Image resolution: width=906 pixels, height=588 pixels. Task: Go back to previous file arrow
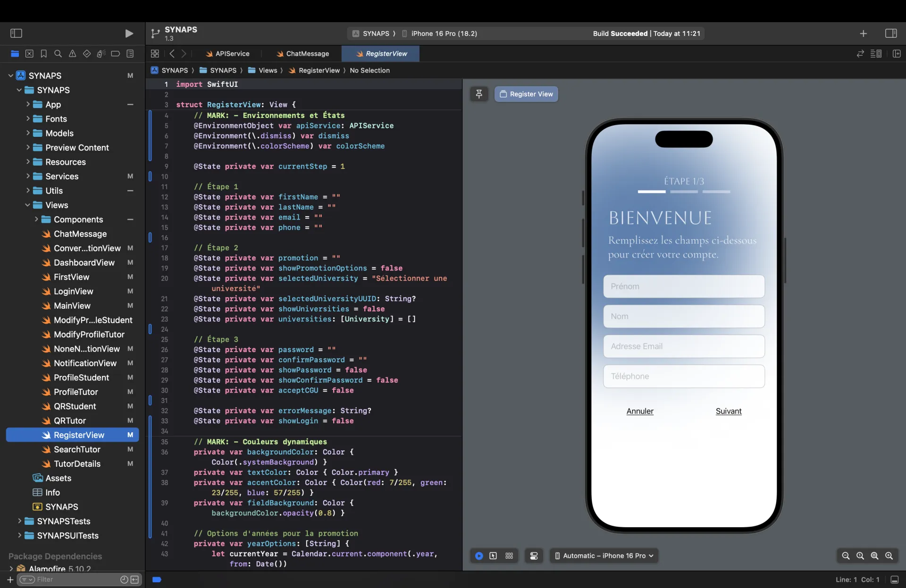[172, 54]
